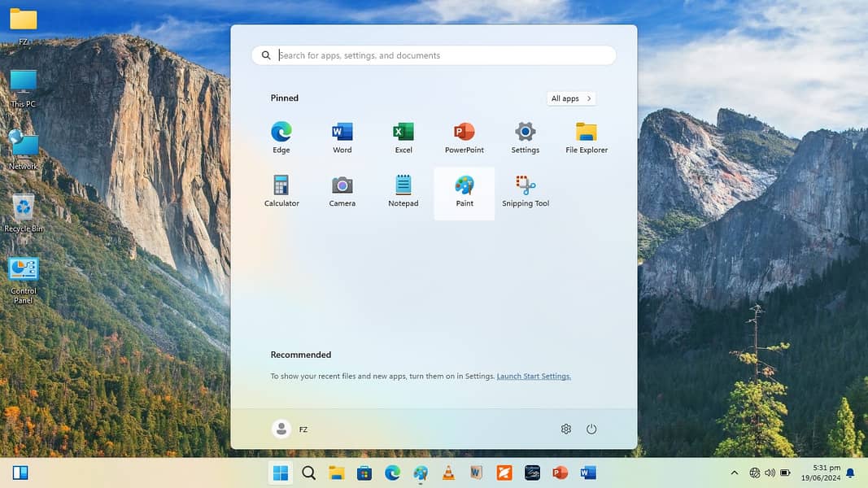Open Notepad from pinned apps
The width and height of the screenshot is (868, 488).
(x=403, y=191)
